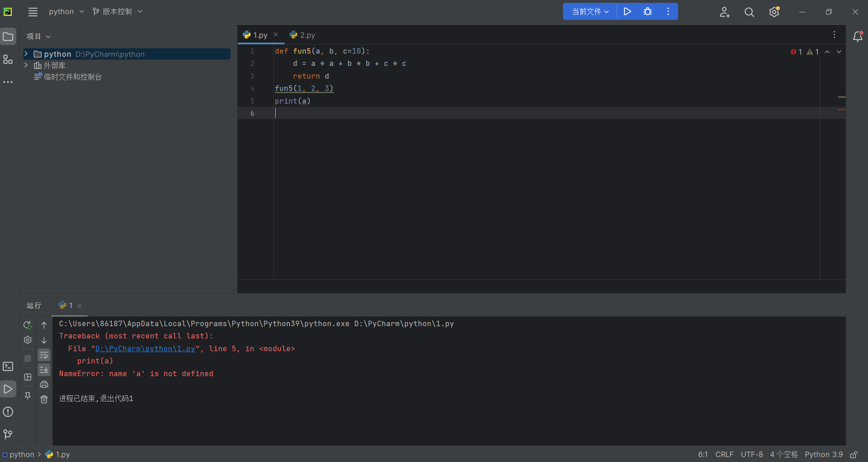Click PyCharm logo icon

click(x=8, y=12)
